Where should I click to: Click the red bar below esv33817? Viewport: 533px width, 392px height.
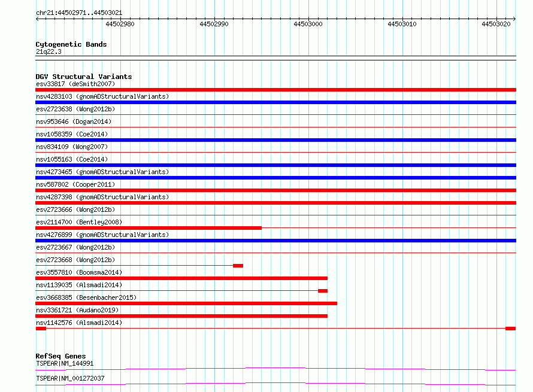(x=275, y=90)
